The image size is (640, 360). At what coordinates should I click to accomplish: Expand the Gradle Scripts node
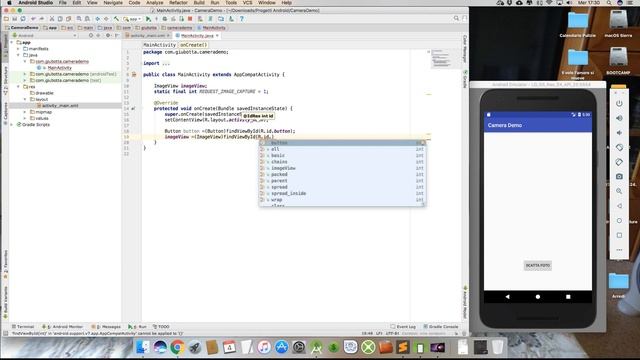pos(12,124)
